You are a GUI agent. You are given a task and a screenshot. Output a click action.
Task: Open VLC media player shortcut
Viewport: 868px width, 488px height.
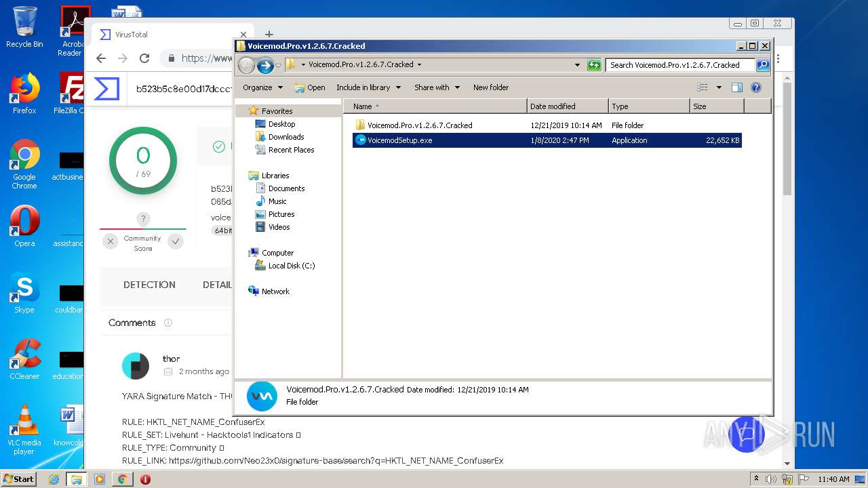pyautogui.click(x=24, y=430)
